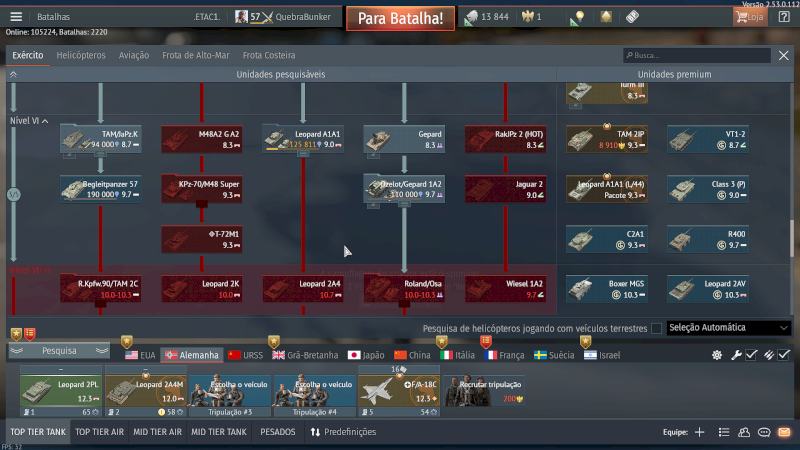Collapse Nível VII rank section

pos(30,270)
